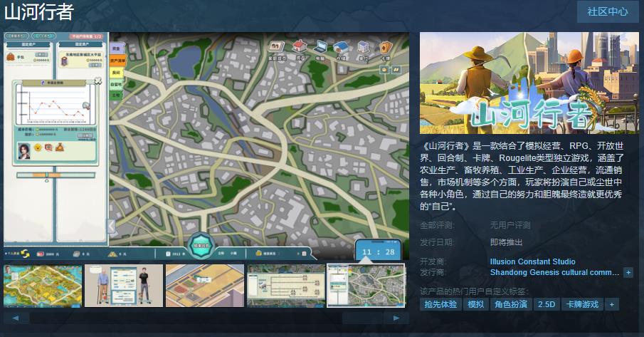Click the laptop computer icon in game toolbar
644x337 pixels.
click(321, 48)
